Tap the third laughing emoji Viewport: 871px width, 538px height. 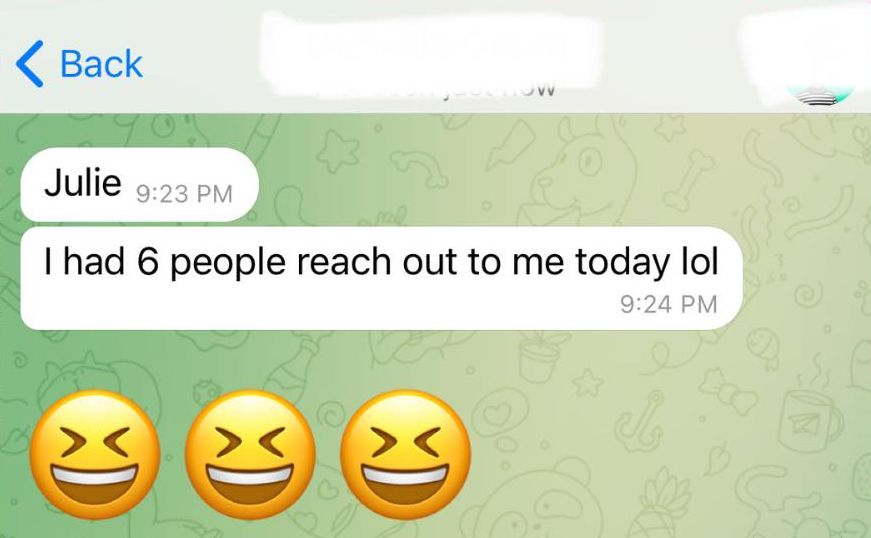point(406,455)
